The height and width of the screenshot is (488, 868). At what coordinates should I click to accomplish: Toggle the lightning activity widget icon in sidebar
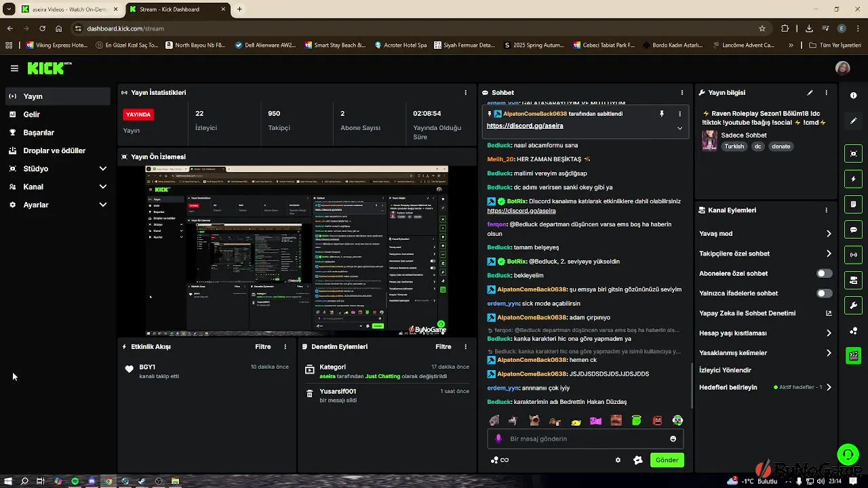click(853, 179)
